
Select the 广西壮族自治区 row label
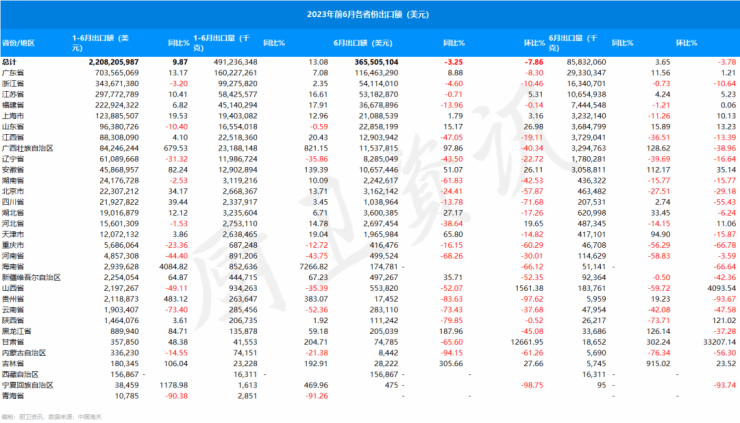tap(27, 148)
